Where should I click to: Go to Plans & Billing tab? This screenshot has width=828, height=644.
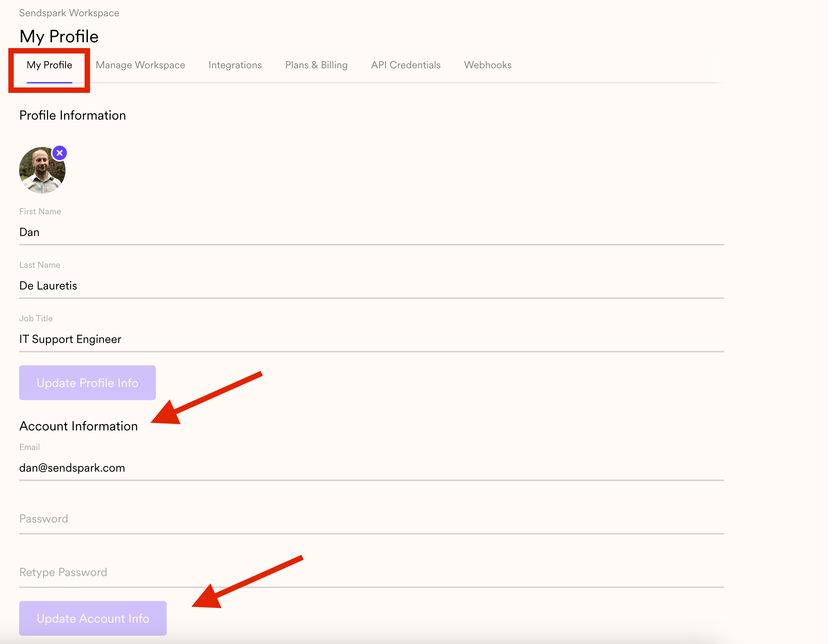click(316, 65)
